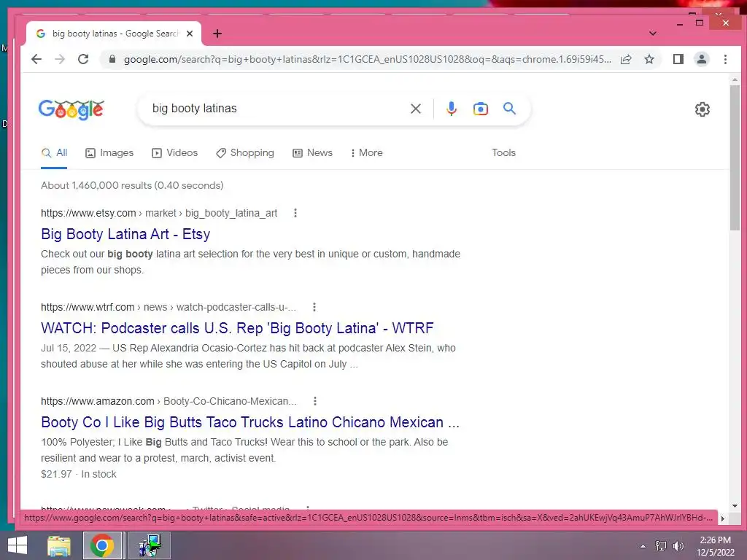Search by image with camera icon

point(480,109)
